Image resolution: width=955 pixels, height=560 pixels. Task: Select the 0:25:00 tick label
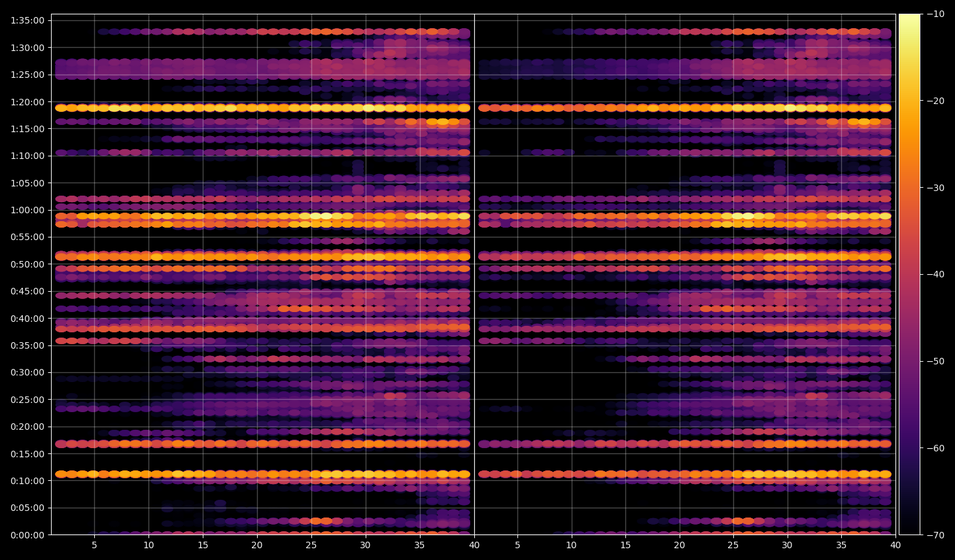27,400
